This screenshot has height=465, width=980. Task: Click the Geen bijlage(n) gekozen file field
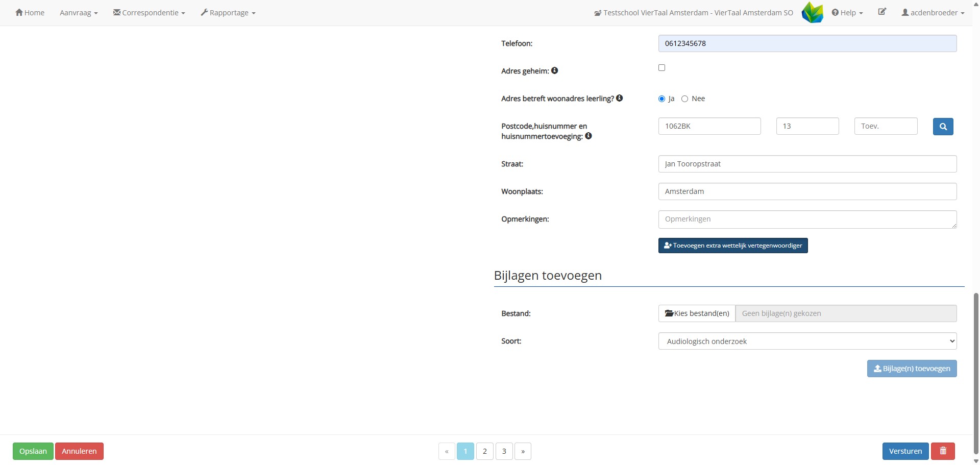(846, 313)
